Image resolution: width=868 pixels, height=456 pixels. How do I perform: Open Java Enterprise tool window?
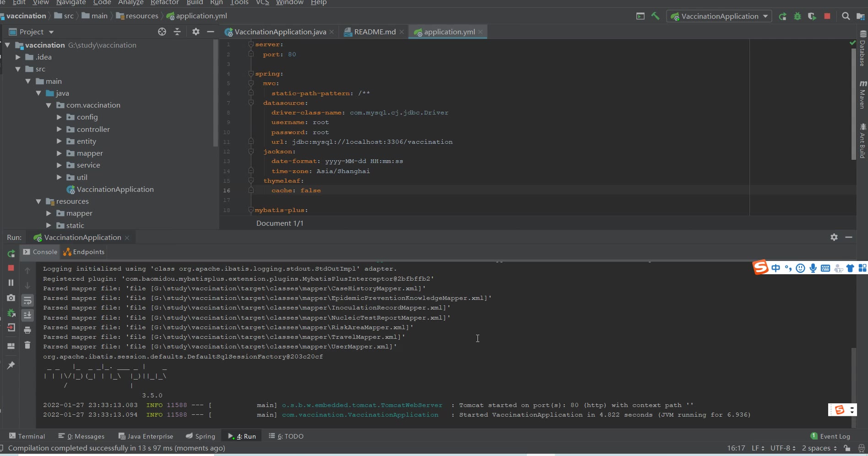146,436
